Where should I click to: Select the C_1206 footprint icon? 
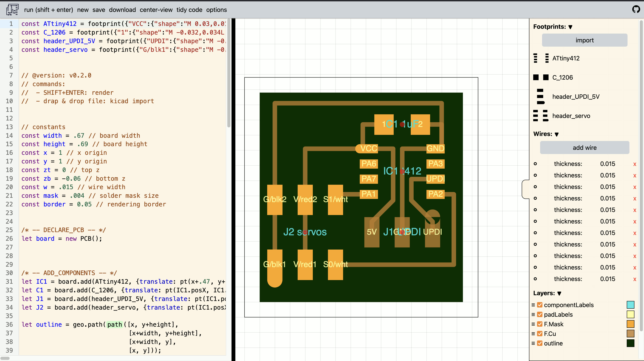pos(541,77)
